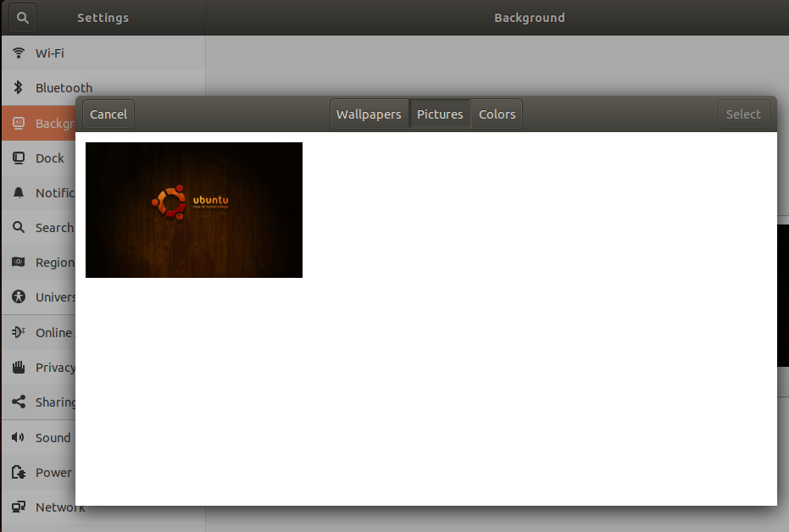Image resolution: width=789 pixels, height=532 pixels.
Task: Open the Network settings label
Action: pyautogui.click(x=60, y=507)
